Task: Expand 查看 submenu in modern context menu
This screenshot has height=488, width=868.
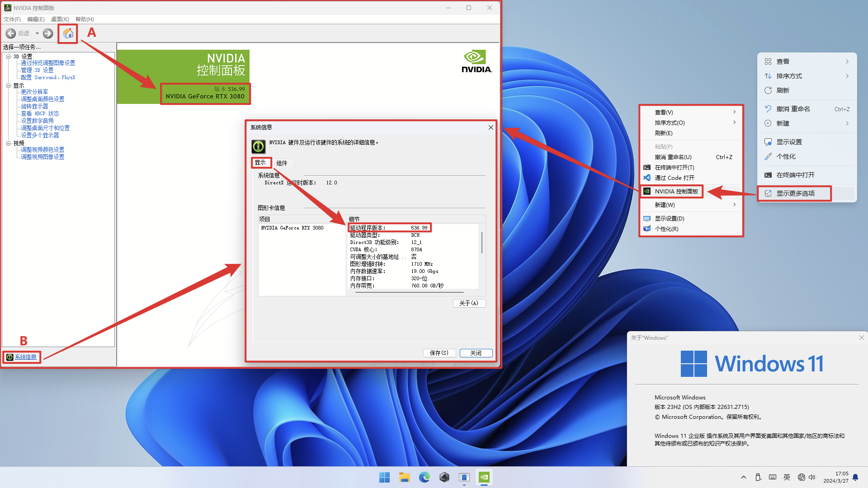Action: coord(807,61)
